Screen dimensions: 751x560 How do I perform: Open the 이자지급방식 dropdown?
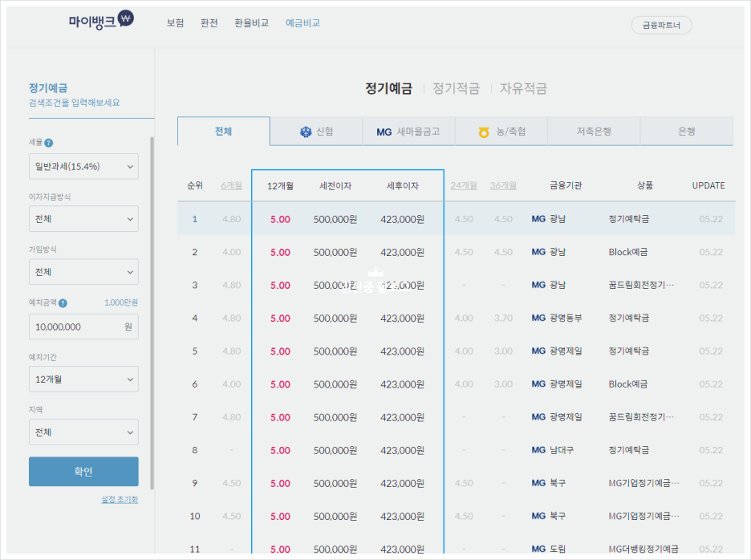tap(83, 219)
